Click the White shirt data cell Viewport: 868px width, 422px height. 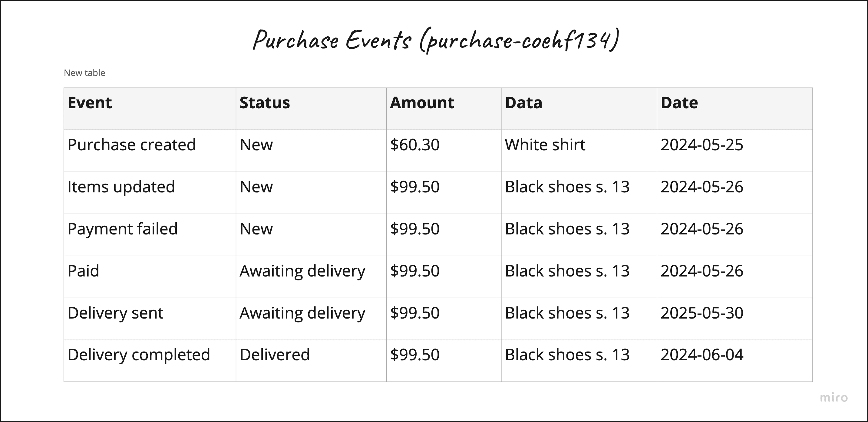click(x=579, y=151)
